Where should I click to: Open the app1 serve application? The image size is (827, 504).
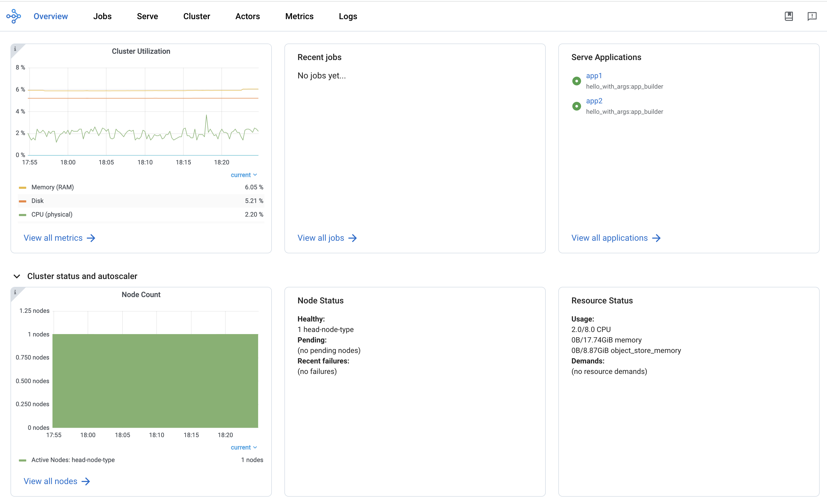pyautogui.click(x=594, y=76)
